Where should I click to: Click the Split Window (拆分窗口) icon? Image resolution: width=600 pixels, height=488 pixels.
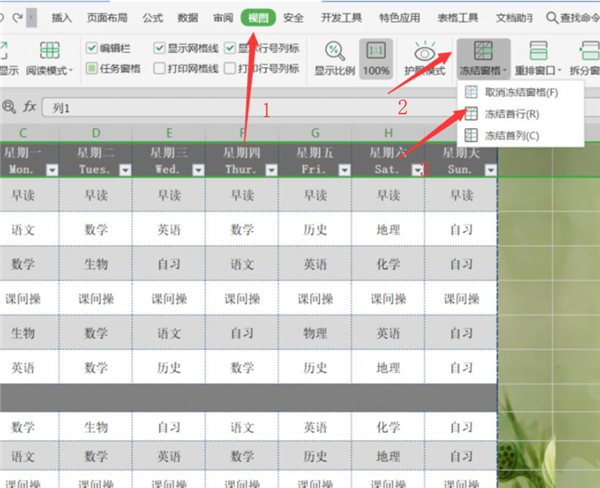[589, 52]
